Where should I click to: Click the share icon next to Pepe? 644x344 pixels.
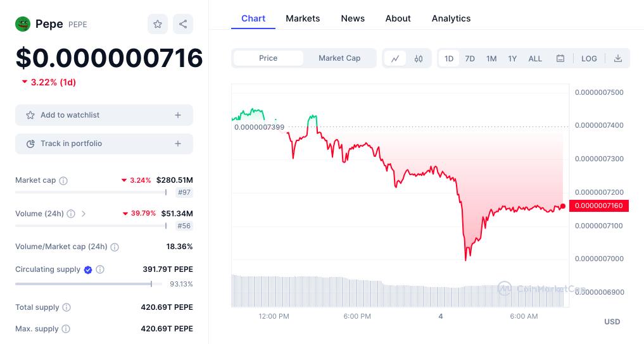pyautogui.click(x=183, y=24)
